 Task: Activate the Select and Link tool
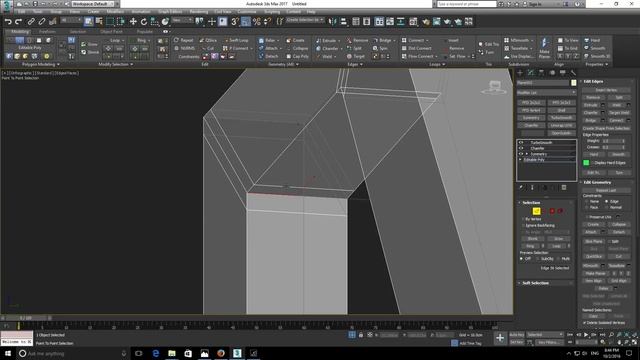(31, 22)
